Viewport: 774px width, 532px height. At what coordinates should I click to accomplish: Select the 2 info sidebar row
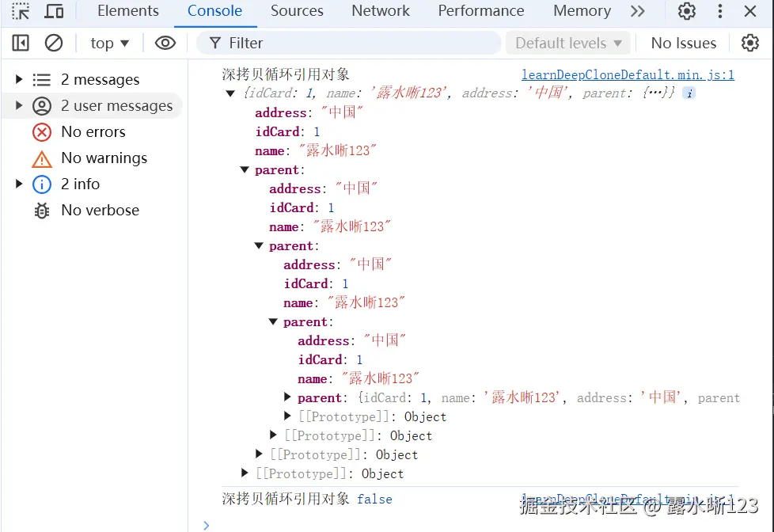[93, 184]
